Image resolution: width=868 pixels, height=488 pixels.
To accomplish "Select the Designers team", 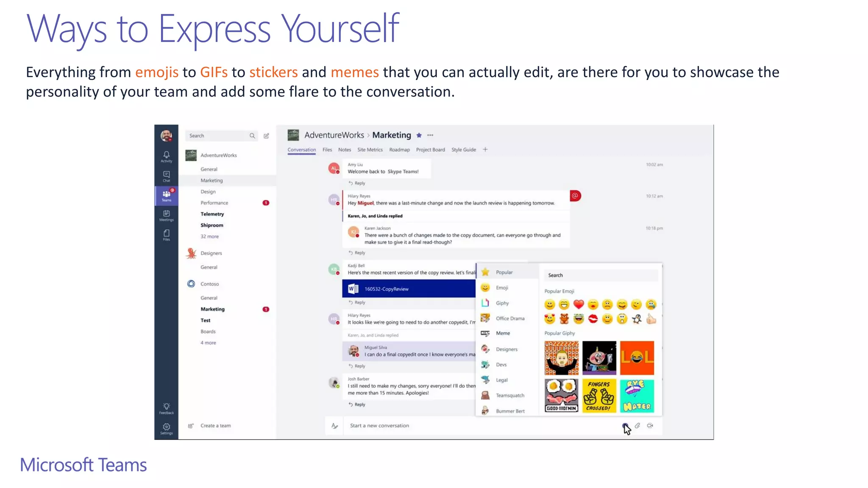I will click(x=211, y=253).
